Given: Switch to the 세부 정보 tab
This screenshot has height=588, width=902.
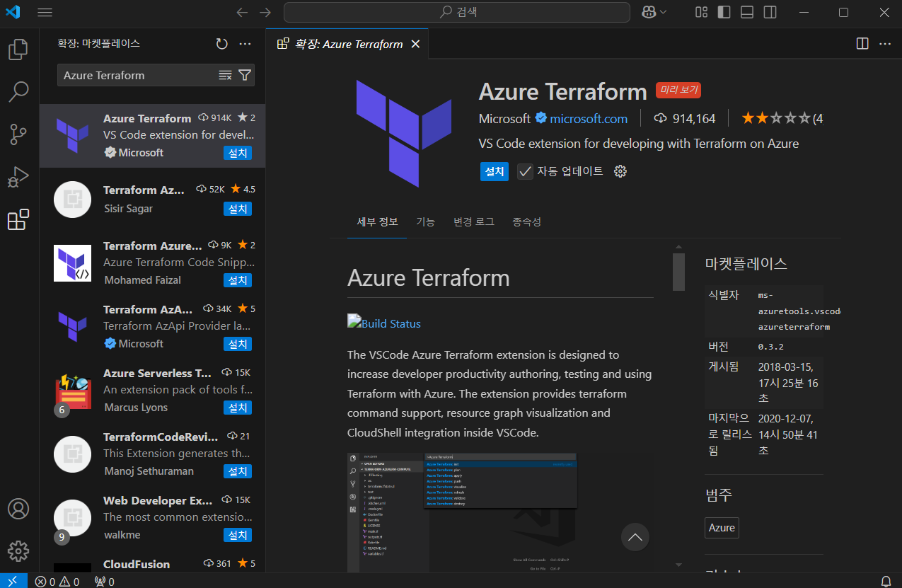Looking at the screenshot, I should click(378, 221).
